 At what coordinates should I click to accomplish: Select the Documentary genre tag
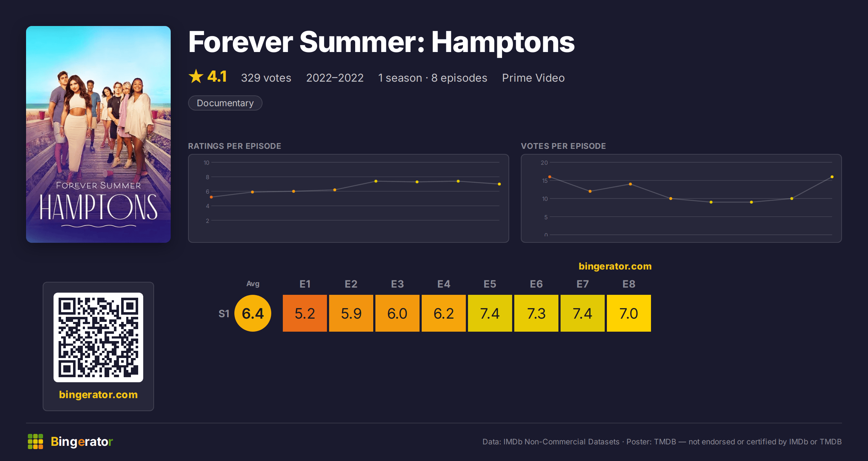[x=225, y=103]
